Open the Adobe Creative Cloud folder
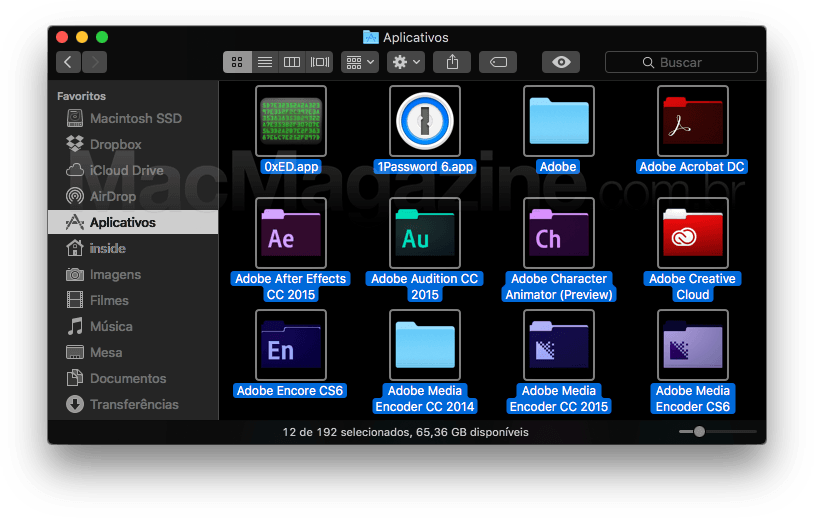The image size is (814, 518). pyautogui.click(x=692, y=233)
